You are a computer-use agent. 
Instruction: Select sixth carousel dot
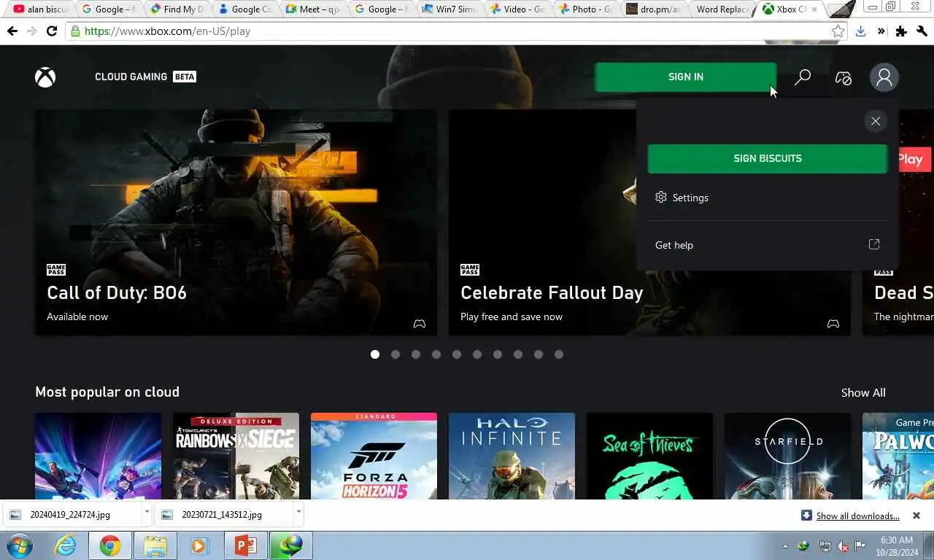point(477,354)
